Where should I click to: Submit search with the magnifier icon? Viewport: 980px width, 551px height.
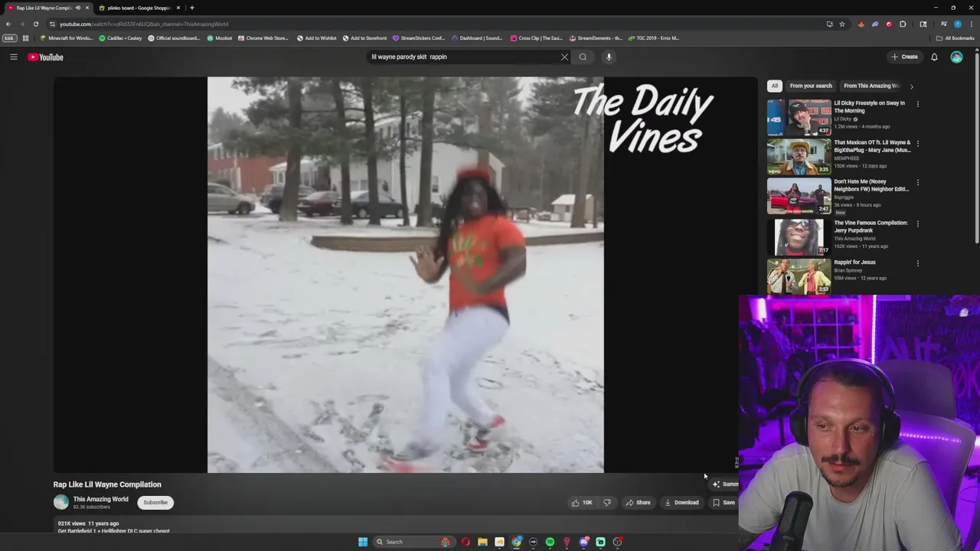(x=583, y=57)
